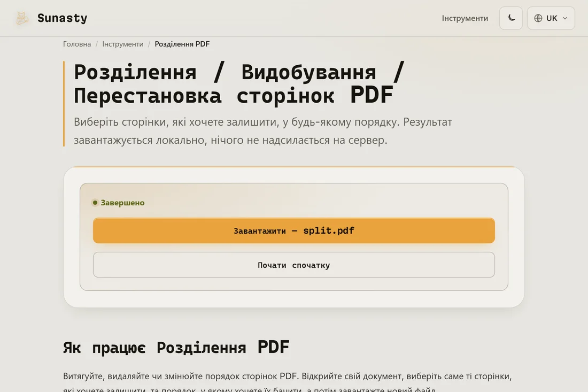
Task: Click the Як працює Розділення PDF heading
Action: [x=176, y=348]
